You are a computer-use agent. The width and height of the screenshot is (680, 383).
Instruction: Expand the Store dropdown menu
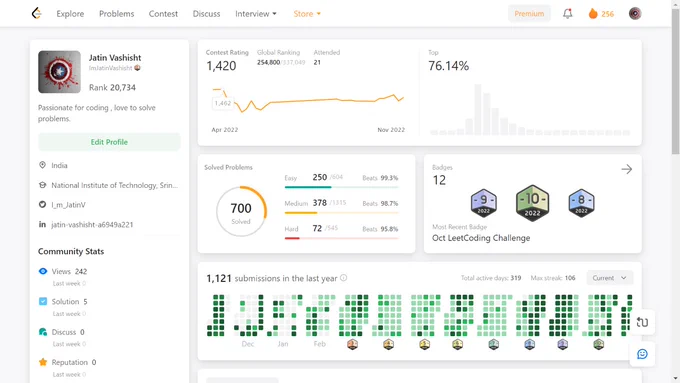pos(307,14)
